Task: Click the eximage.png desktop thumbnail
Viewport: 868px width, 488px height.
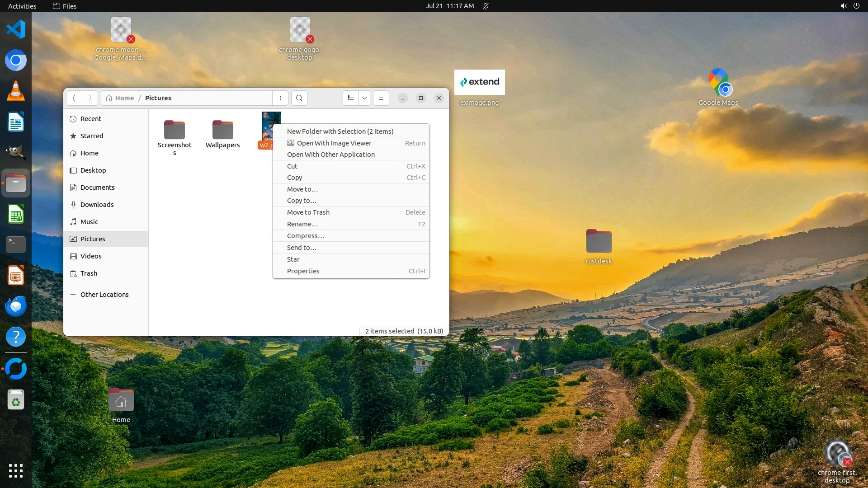Action: tap(479, 82)
